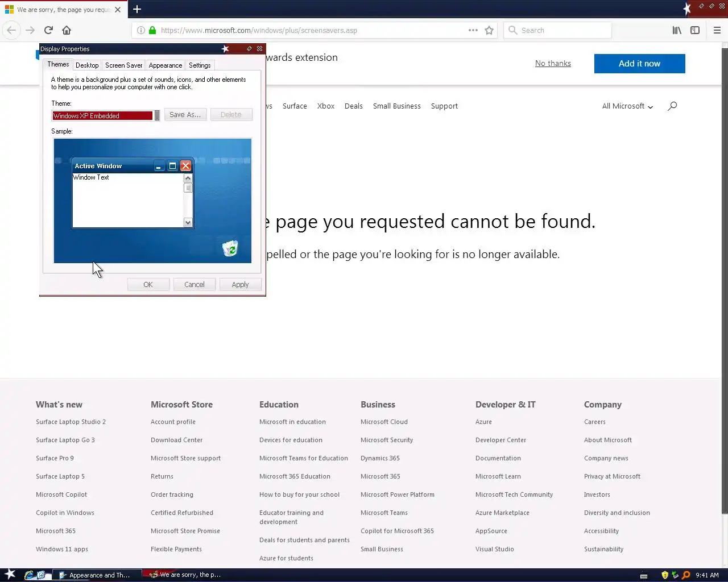Screen dimensions: 728x582
Task: Switch to the Desktop tab
Action: (87, 65)
